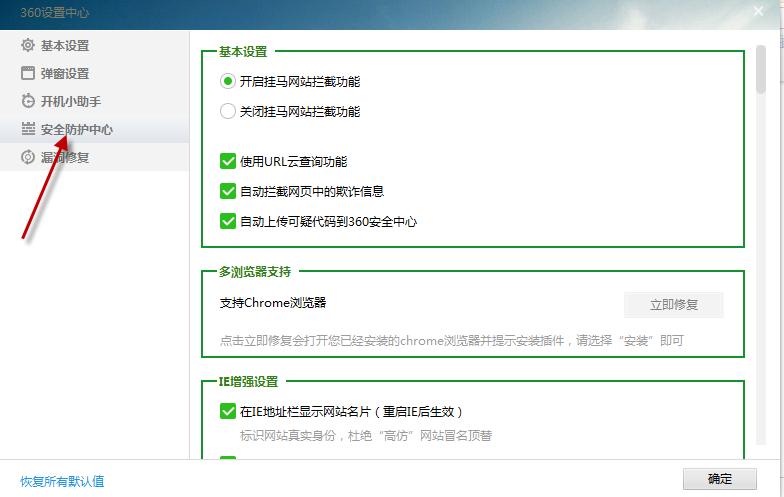Click the 确定 button
This screenshot has width=784, height=497.
point(719,478)
